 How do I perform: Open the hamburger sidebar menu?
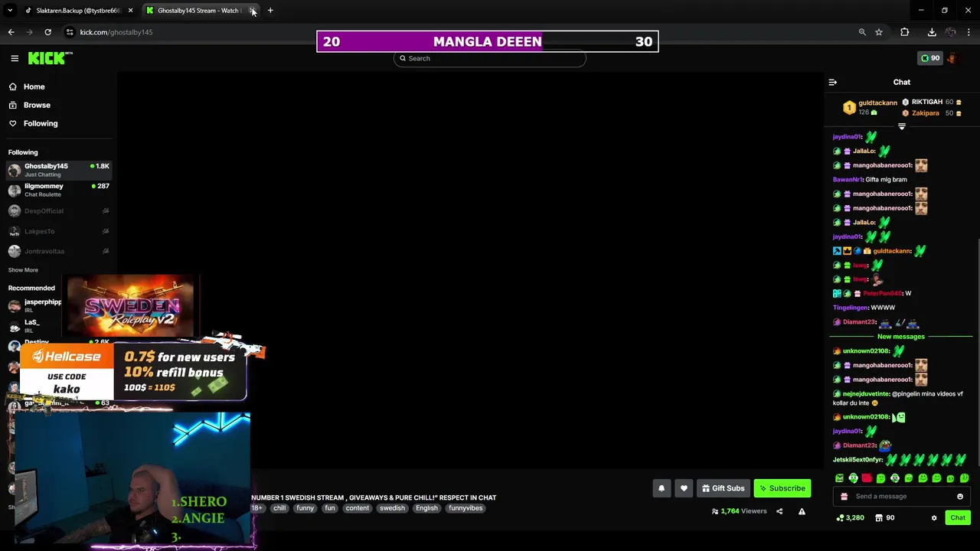[15, 58]
